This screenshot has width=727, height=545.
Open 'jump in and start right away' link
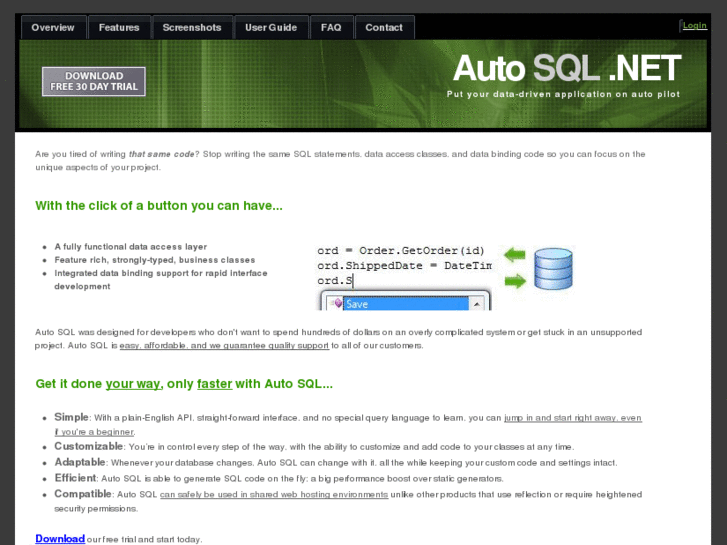pos(573,418)
